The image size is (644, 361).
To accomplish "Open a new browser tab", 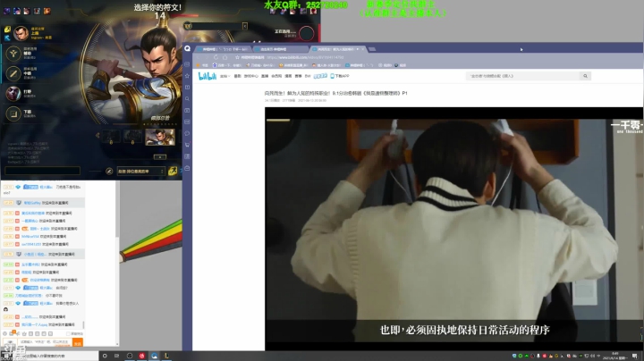I will coord(372,49).
